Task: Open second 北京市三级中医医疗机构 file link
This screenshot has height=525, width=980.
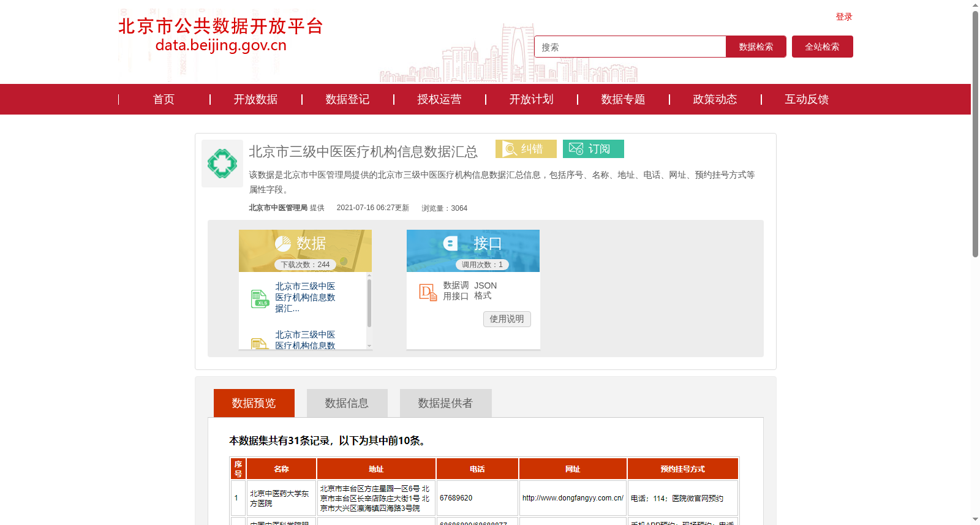Action: coord(305,341)
